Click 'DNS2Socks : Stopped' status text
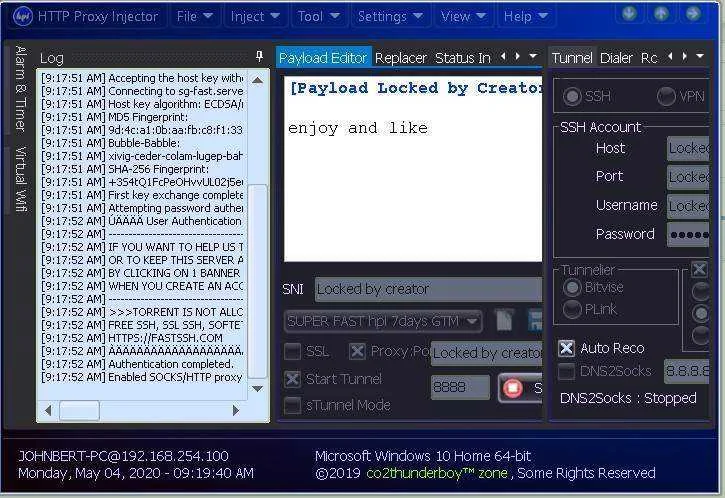This screenshot has height=498, width=725. [628, 398]
